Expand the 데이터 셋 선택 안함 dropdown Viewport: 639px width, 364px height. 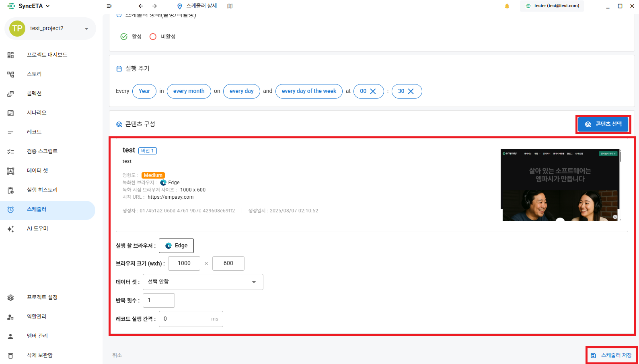203,282
